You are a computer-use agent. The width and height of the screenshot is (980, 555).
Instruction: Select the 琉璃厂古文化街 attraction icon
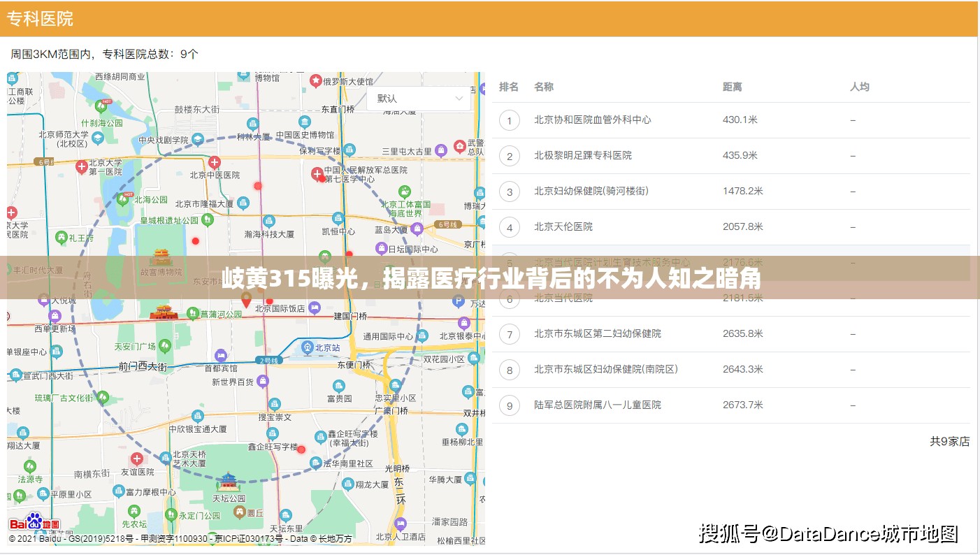coord(103,398)
